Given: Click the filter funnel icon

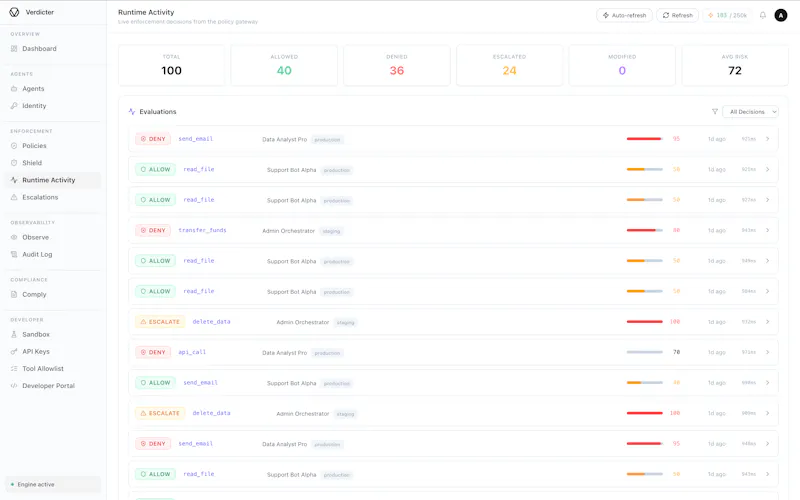Looking at the screenshot, I should pos(715,111).
